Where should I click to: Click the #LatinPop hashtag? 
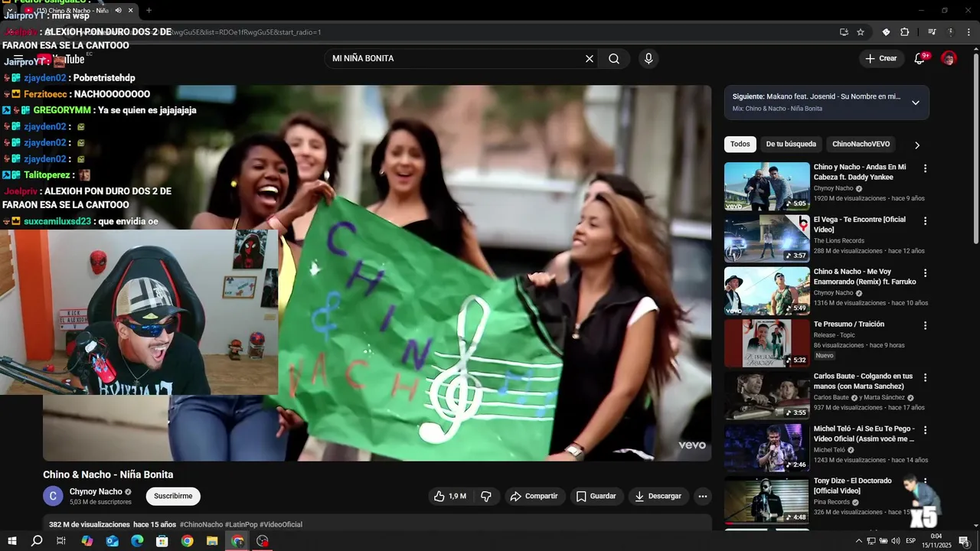(x=241, y=524)
